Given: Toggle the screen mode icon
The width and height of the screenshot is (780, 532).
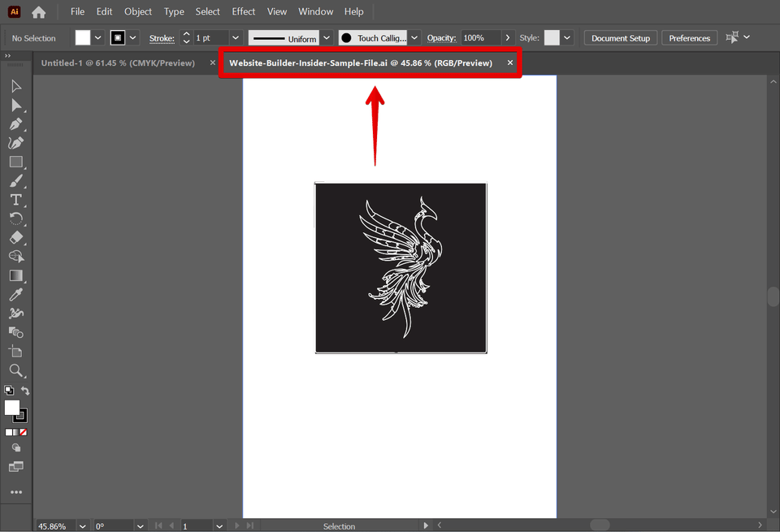Looking at the screenshot, I should (x=15, y=468).
